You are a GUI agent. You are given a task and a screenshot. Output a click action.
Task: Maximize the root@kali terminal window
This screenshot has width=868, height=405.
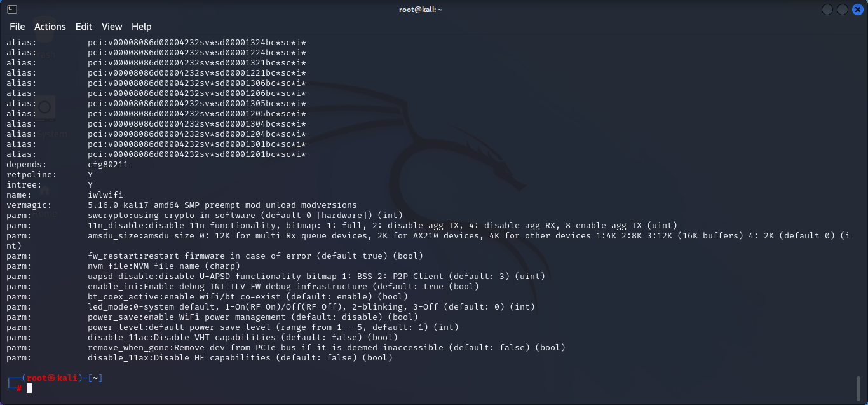(x=842, y=10)
